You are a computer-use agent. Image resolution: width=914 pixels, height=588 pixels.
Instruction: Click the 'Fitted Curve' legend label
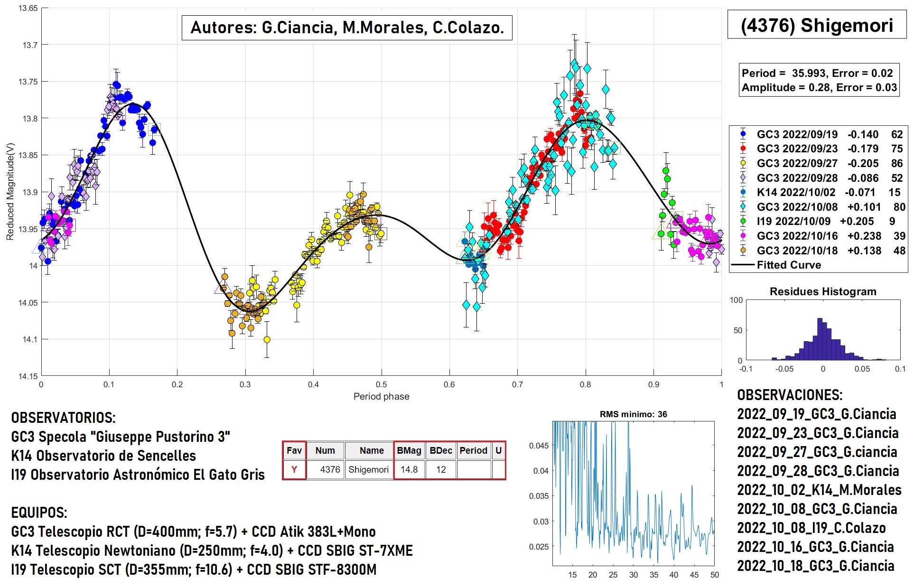tap(789, 265)
